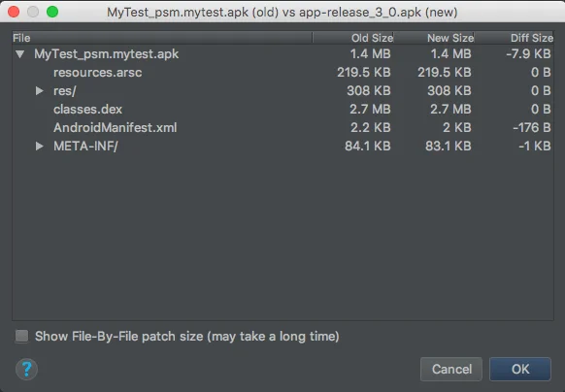Image resolution: width=565 pixels, height=392 pixels.
Task: Select the META-INF/ tree row
Action: pos(282,146)
